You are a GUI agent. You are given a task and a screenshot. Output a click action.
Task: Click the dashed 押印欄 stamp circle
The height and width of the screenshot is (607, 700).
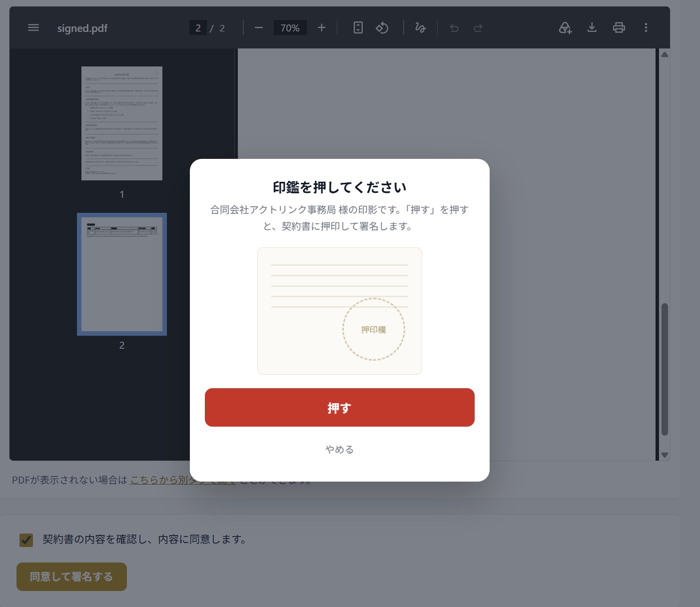[374, 329]
